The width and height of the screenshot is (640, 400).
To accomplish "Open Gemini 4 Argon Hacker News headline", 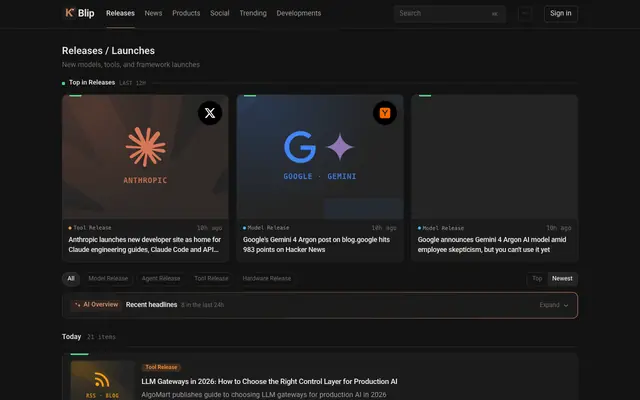I will [316, 244].
